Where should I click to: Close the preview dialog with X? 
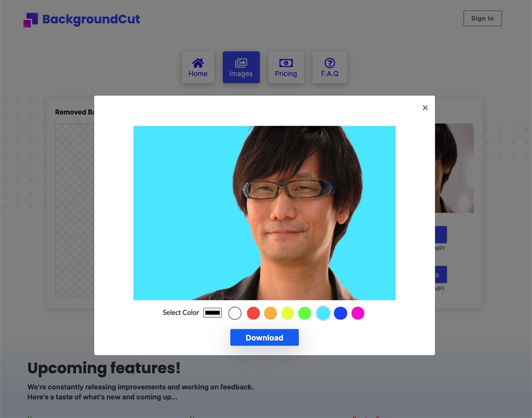(x=425, y=108)
